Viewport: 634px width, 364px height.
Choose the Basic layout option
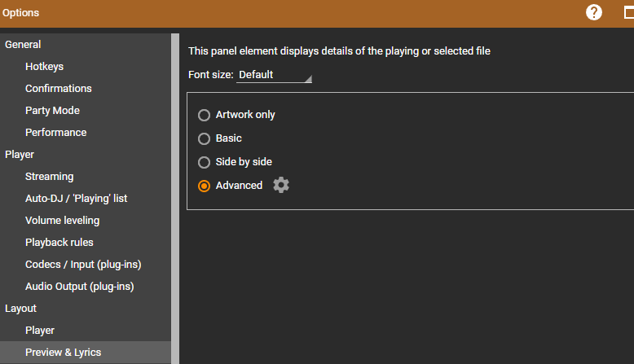(x=205, y=138)
